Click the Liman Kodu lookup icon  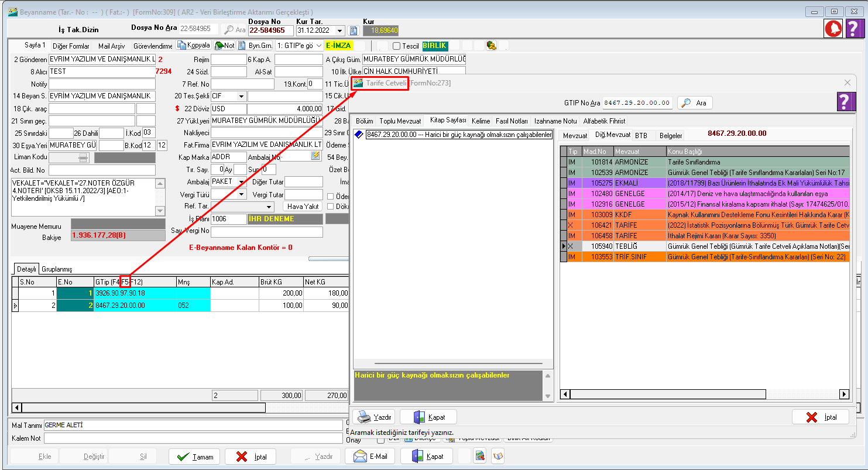(84, 157)
